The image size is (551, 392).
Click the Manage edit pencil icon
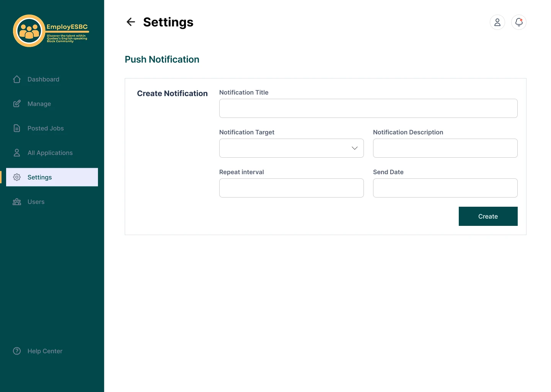17,104
